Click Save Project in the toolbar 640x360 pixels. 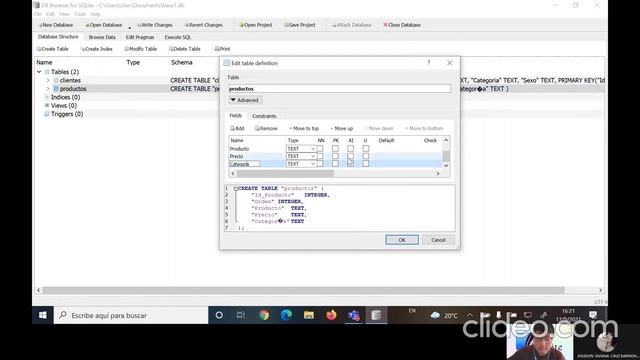point(300,25)
